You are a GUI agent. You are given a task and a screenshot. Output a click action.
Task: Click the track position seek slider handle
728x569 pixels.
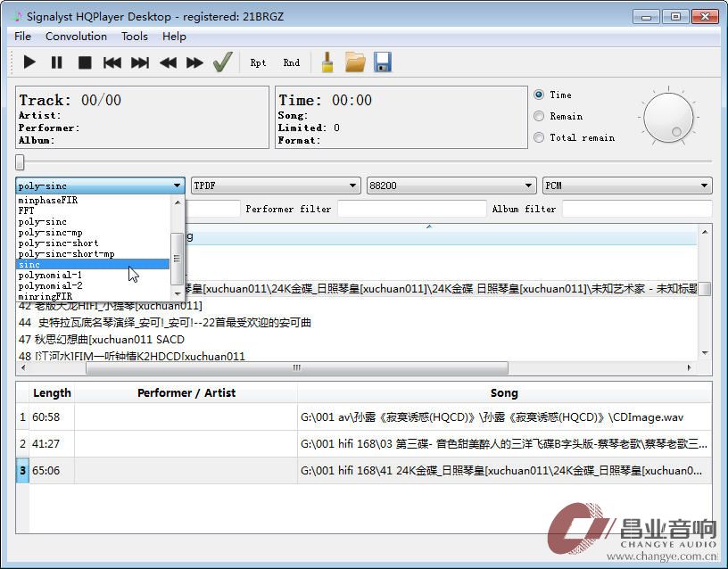[x=20, y=162]
